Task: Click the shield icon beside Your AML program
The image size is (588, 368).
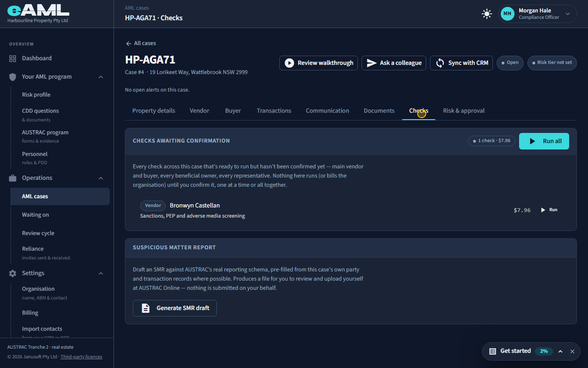Action: (12, 77)
